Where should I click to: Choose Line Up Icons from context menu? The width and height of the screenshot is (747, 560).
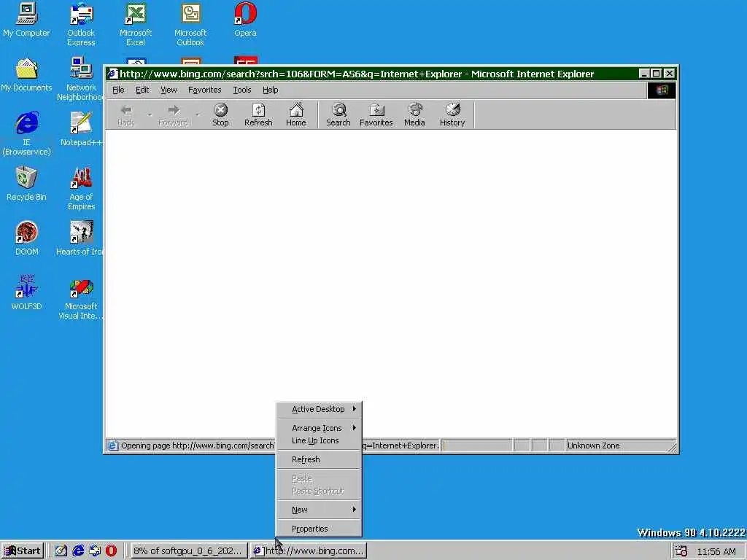320,440
